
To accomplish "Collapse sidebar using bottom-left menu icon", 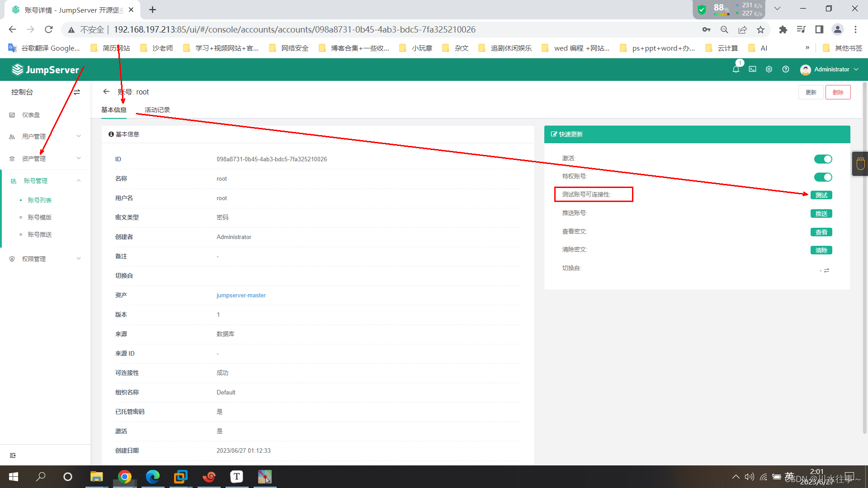I will [13, 455].
